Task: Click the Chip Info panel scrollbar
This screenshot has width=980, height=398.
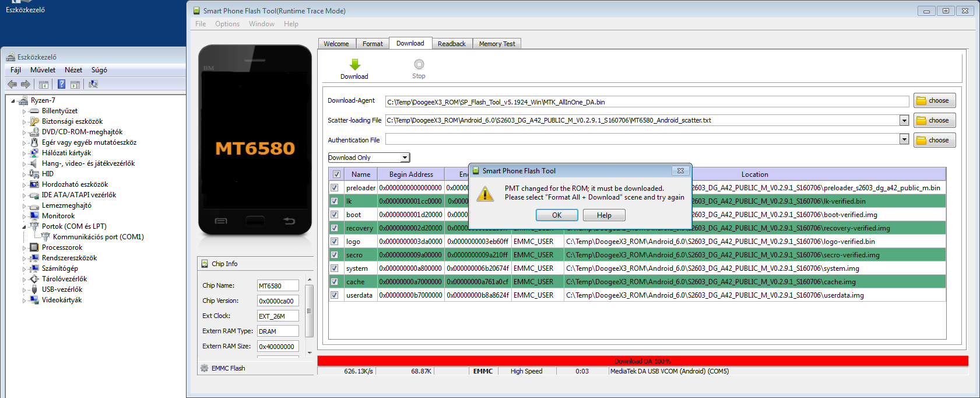Action: click(309, 310)
